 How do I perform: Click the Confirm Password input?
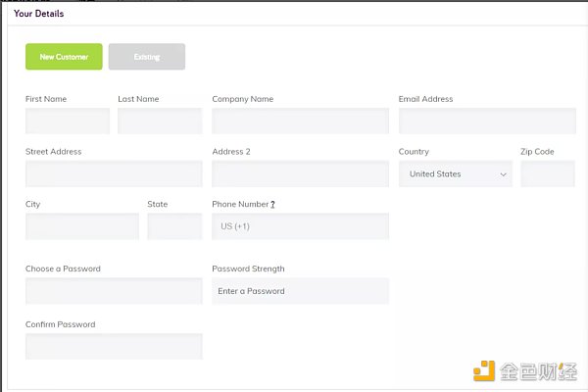click(114, 346)
